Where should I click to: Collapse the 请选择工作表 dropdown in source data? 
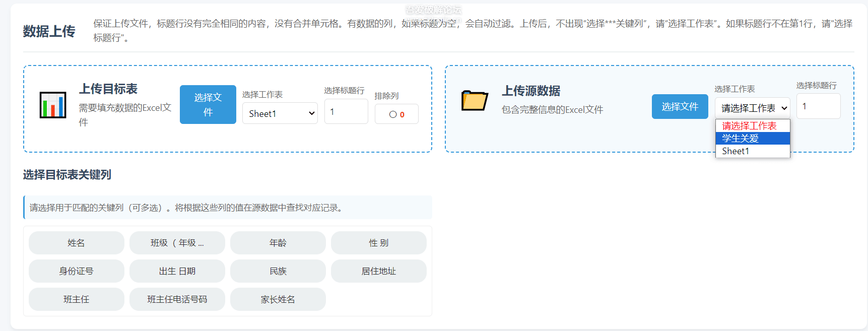click(x=752, y=108)
